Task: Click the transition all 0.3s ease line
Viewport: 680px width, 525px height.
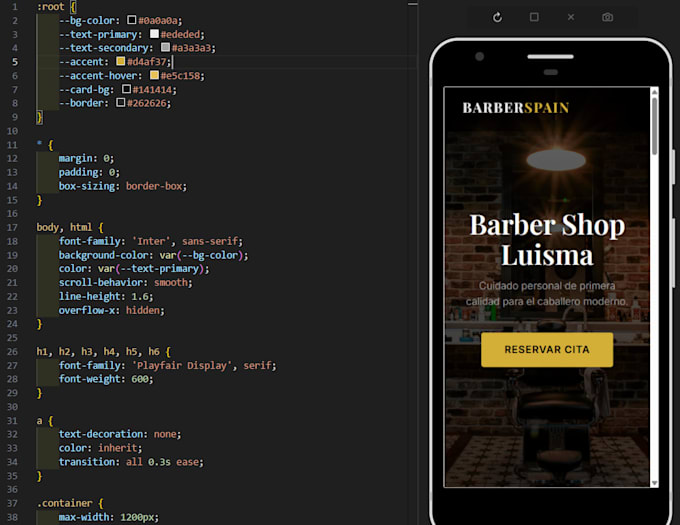Action: click(x=131, y=462)
